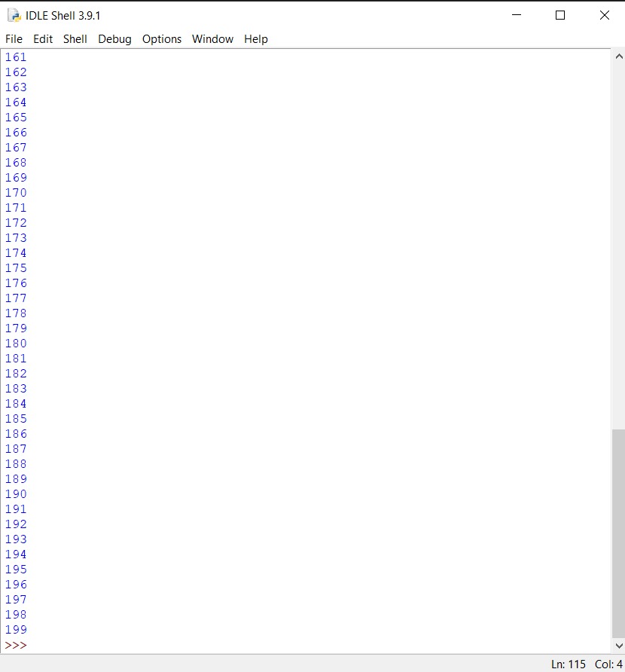Maximize the IDLE Shell window
625x672 pixels.
click(560, 15)
